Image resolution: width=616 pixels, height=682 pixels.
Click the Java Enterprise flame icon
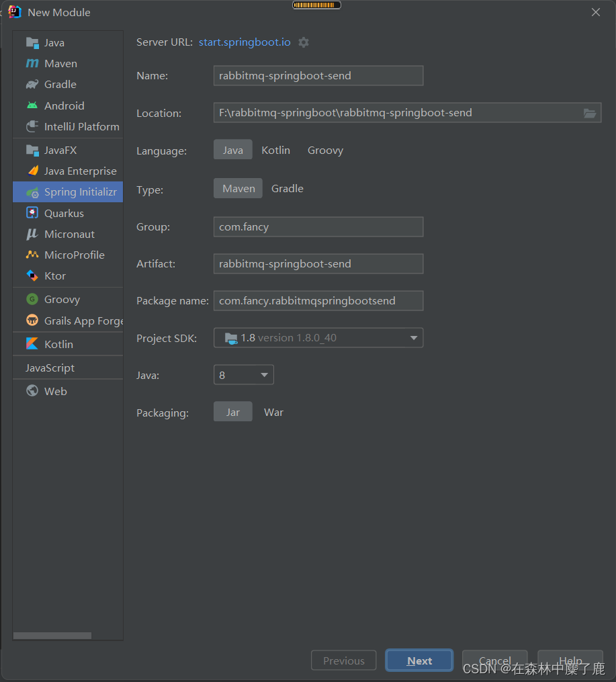[x=33, y=171]
